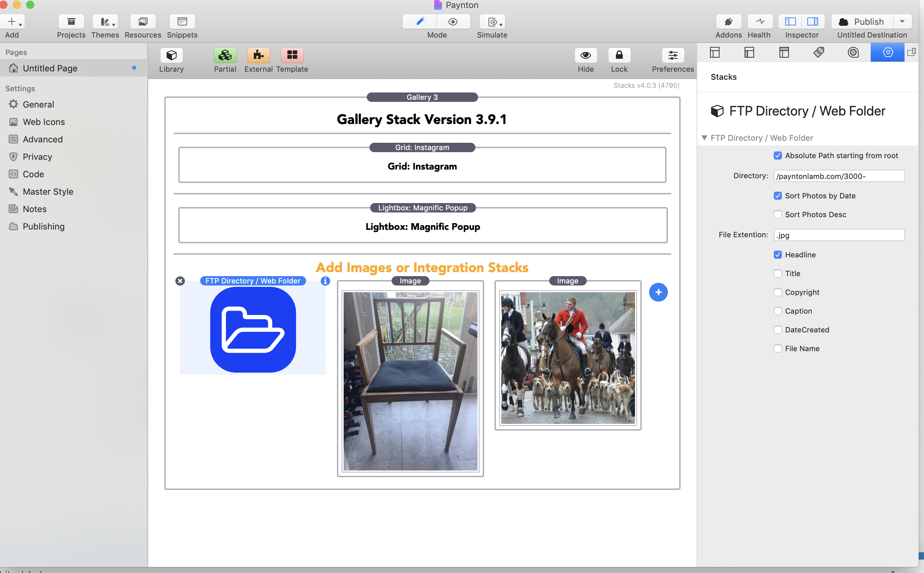Select Master Style in Settings sidebar
The height and width of the screenshot is (573, 924).
point(48,192)
